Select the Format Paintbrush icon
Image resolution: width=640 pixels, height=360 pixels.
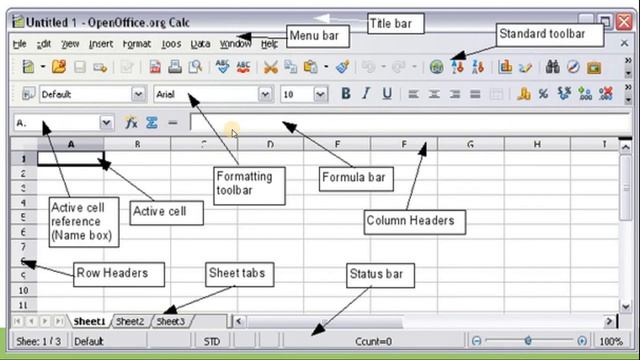coord(343,67)
